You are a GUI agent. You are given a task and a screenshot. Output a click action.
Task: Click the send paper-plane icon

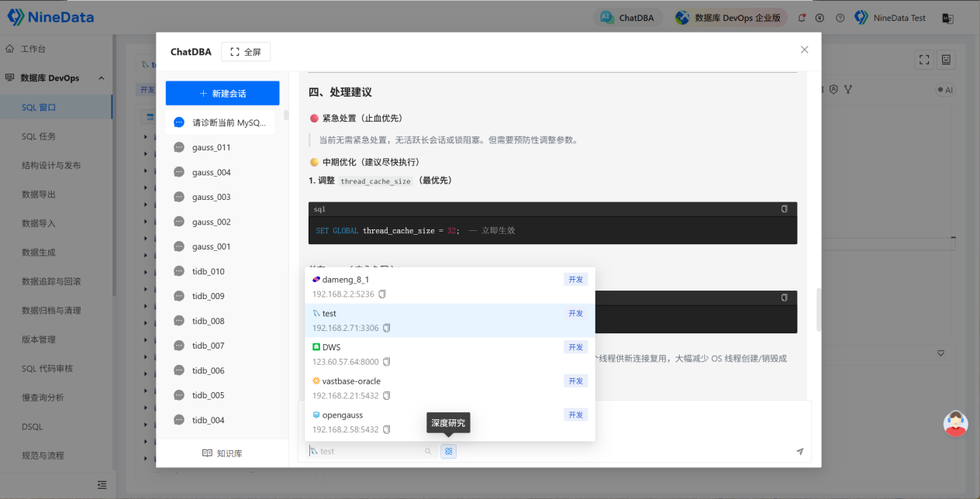click(x=799, y=451)
